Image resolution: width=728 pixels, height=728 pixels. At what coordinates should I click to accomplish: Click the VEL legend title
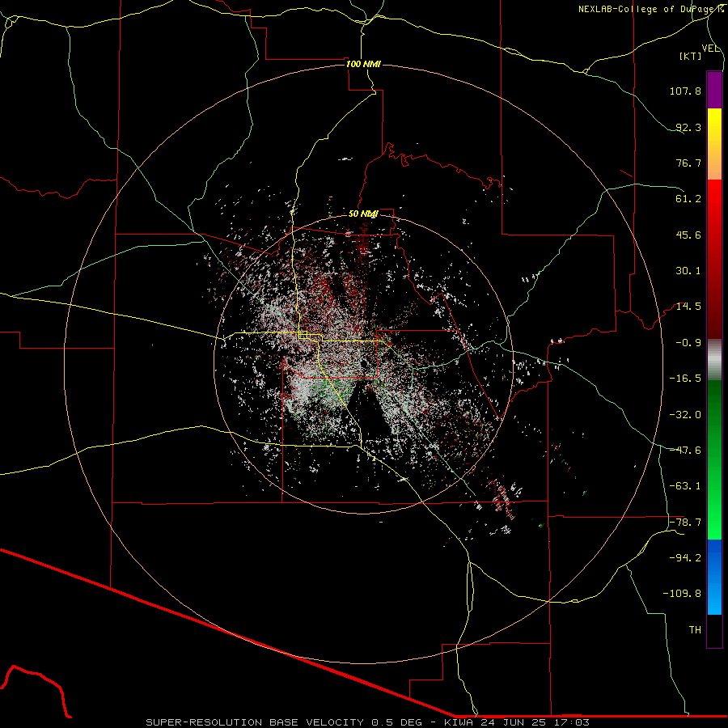tap(711, 49)
